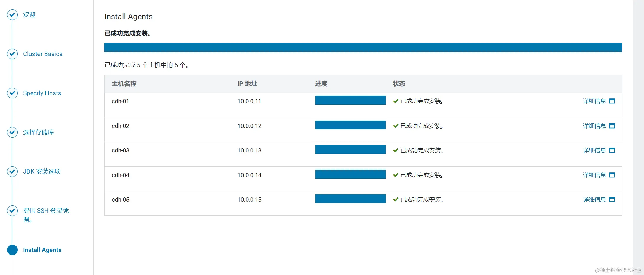Image resolution: width=644 pixels, height=275 pixels.
Task: Click the 主机名称 column header
Action: [124, 84]
